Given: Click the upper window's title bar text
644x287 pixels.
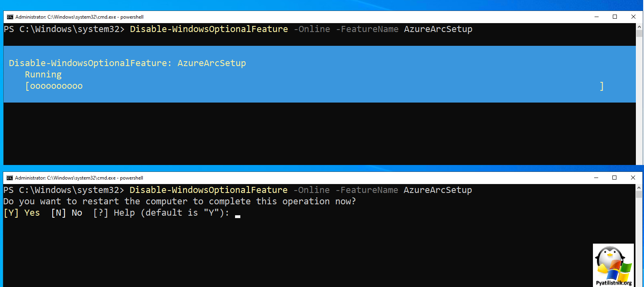Looking at the screenshot, I should click(79, 17).
